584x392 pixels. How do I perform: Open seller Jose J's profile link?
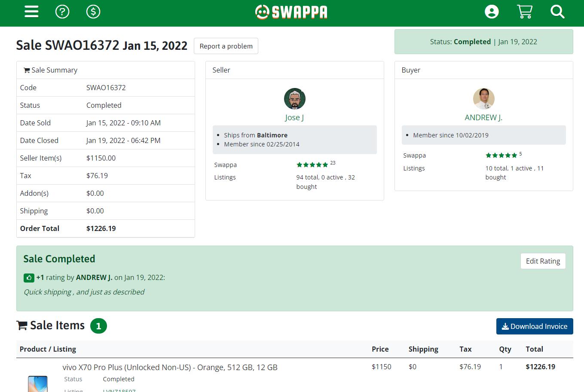click(x=294, y=117)
